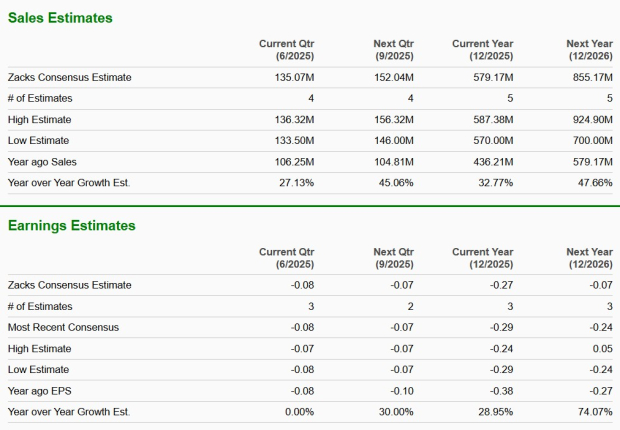This screenshot has height=430, width=620.
Task: Click the 74.07% earnings growth value
Action: pos(594,411)
